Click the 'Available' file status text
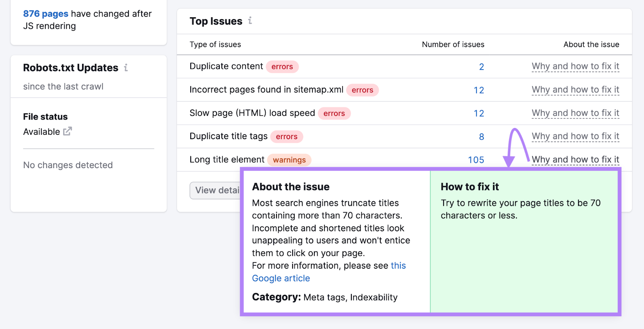Image resolution: width=644 pixels, height=329 pixels. click(x=41, y=132)
